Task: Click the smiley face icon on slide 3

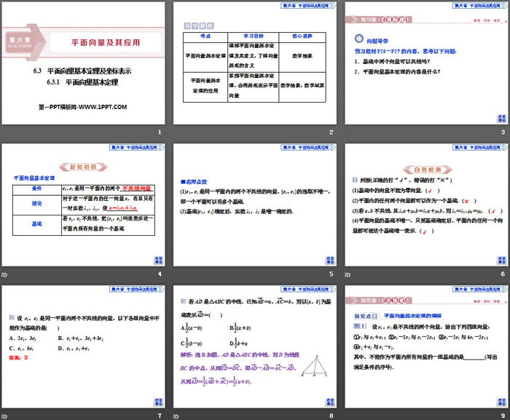Action: (358, 39)
